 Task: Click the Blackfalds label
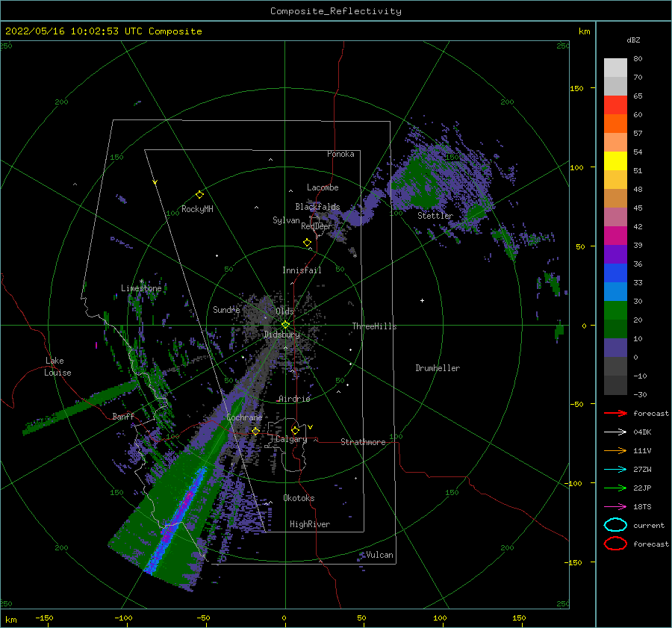tap(317, 207)
